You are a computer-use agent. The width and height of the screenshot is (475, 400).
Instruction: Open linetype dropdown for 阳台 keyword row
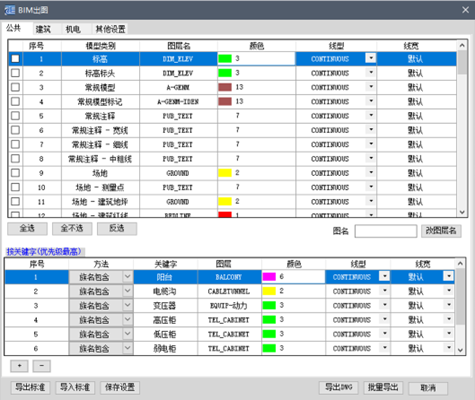pos(385,276)
